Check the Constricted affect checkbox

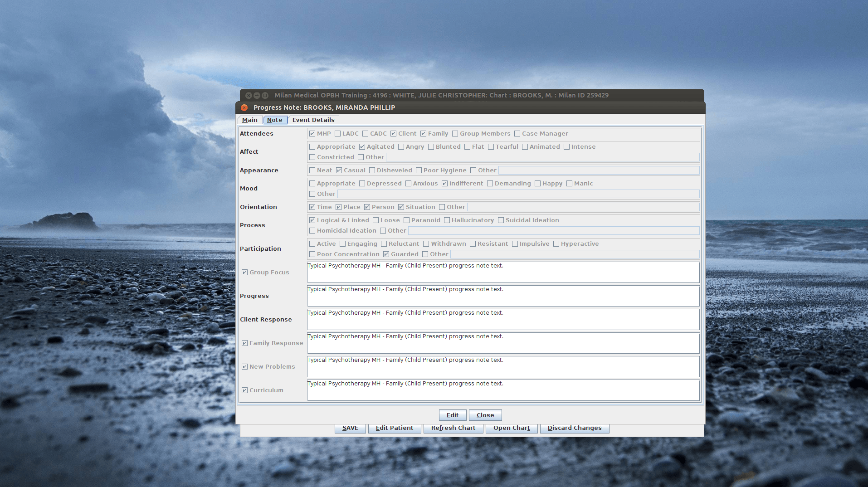(312, 157)
